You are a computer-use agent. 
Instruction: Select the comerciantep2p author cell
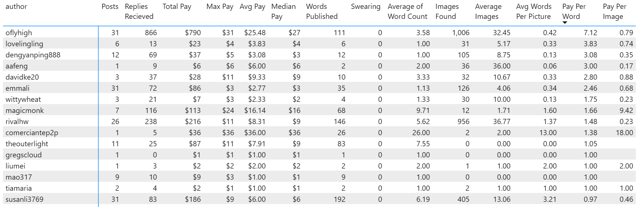[x=32, y=133]
